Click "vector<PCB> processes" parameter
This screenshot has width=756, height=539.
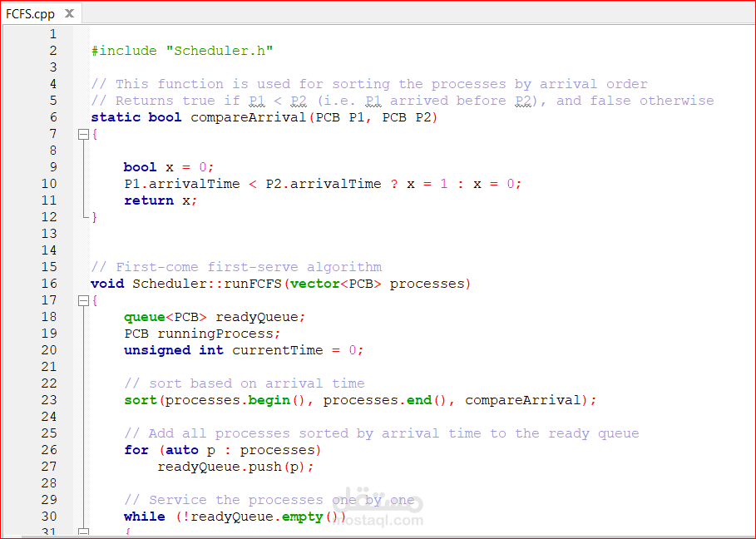(378, 284)
